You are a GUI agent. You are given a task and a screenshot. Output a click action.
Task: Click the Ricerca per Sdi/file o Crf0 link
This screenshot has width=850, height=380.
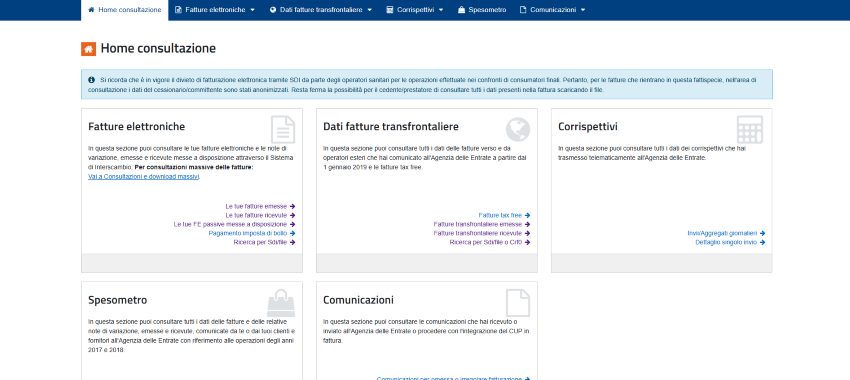click(490, 242)
